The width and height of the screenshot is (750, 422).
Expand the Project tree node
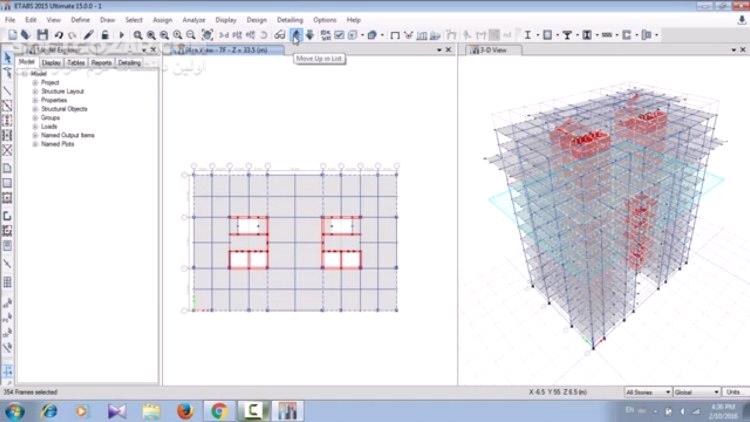point(35,83)
